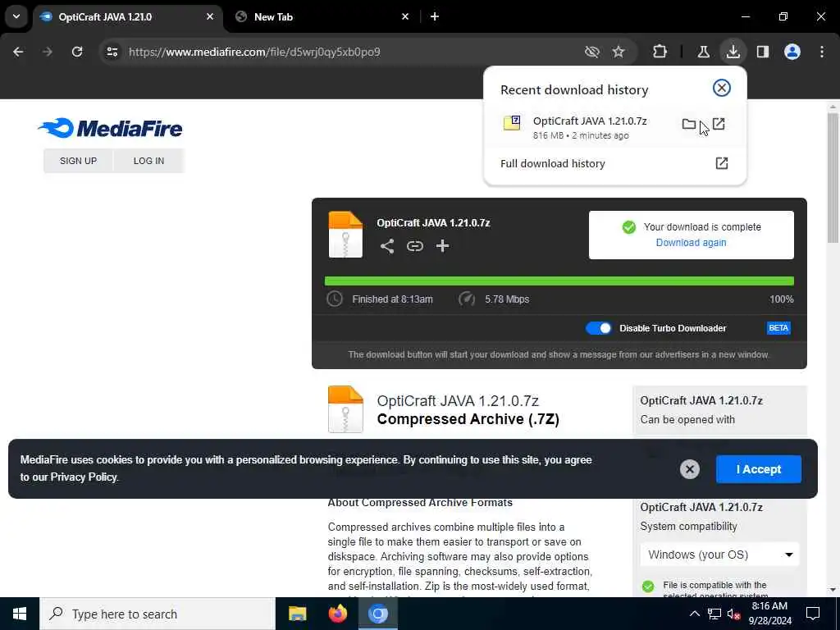840x630 pixels.
Task: Show OptiCraft download in folder
Action: (x=689, y=125)
